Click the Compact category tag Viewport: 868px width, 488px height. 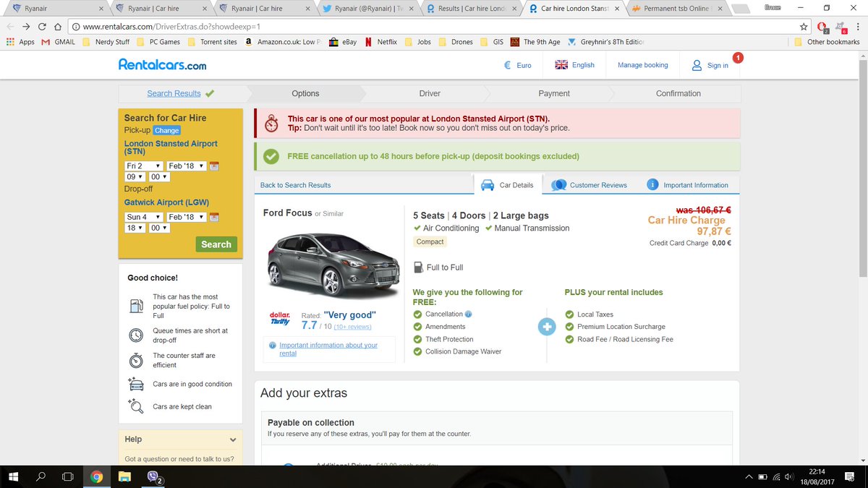(430, 242)
